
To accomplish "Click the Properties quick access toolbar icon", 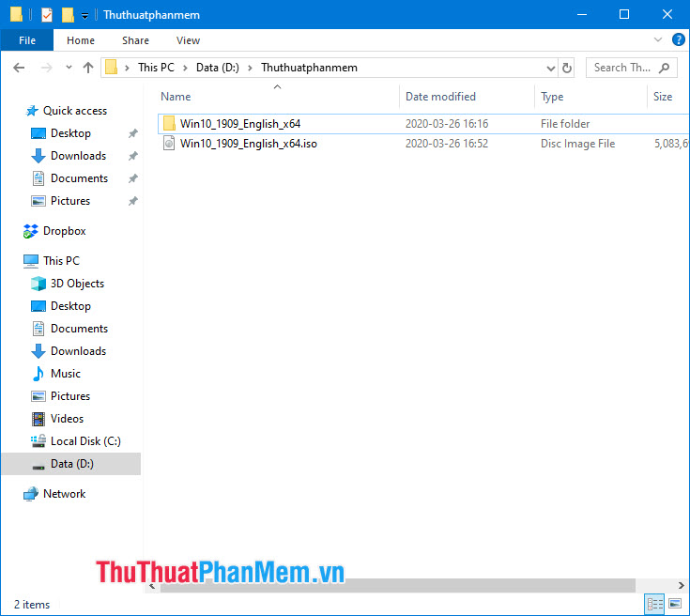I will [47, 15].
